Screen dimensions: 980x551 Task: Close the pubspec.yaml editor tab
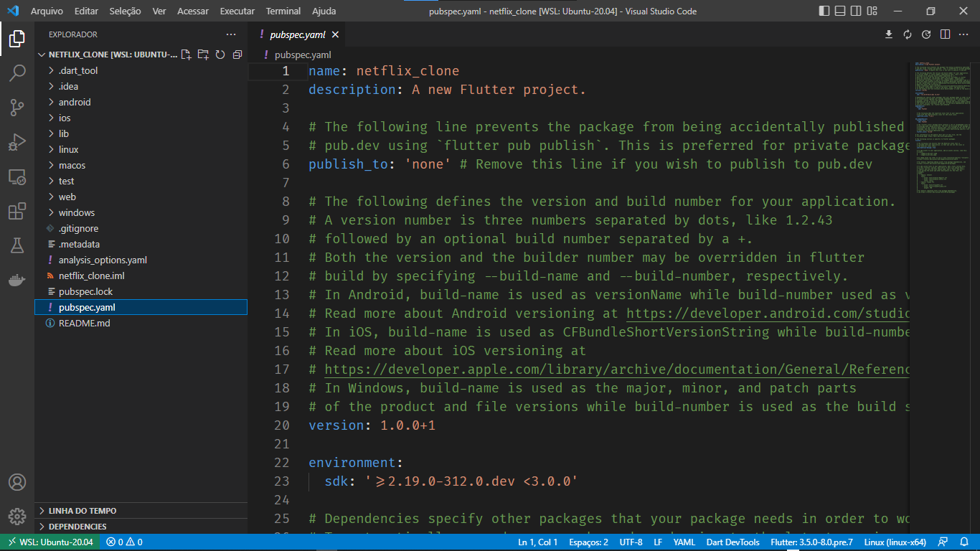335,34
